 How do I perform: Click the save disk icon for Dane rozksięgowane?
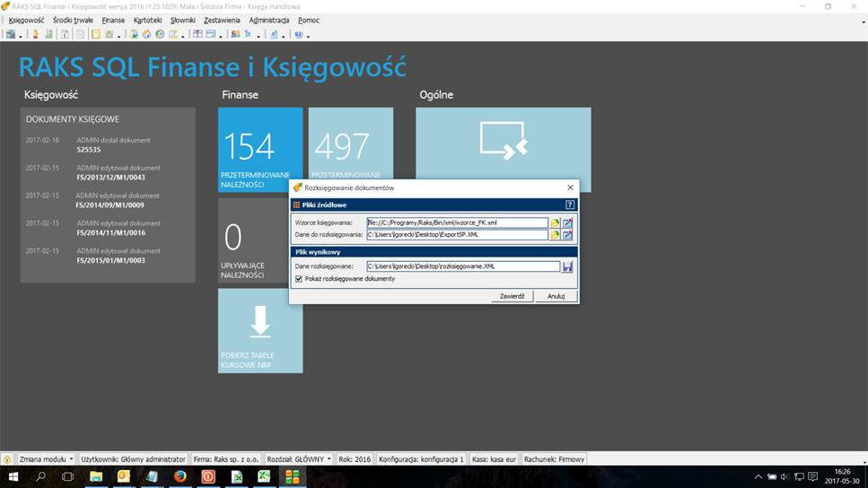click(567, 266)
